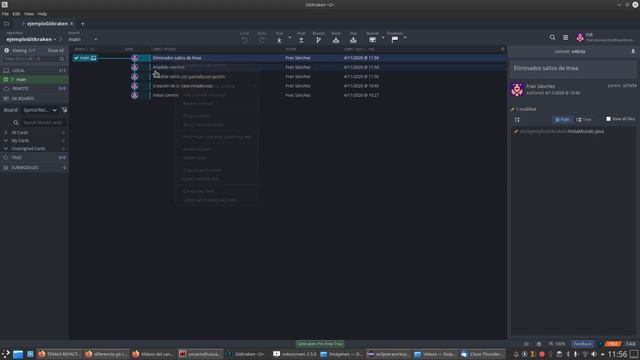Open the Help menu

[42, 13]
